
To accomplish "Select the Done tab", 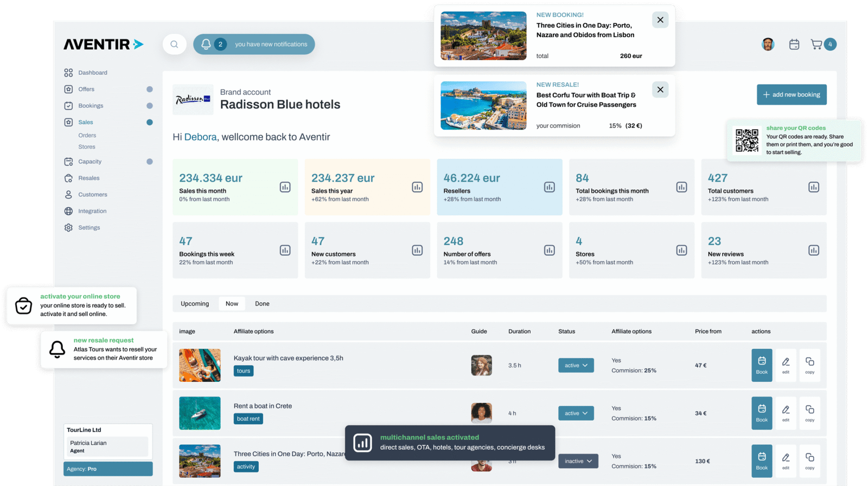I will coord(262,304).
